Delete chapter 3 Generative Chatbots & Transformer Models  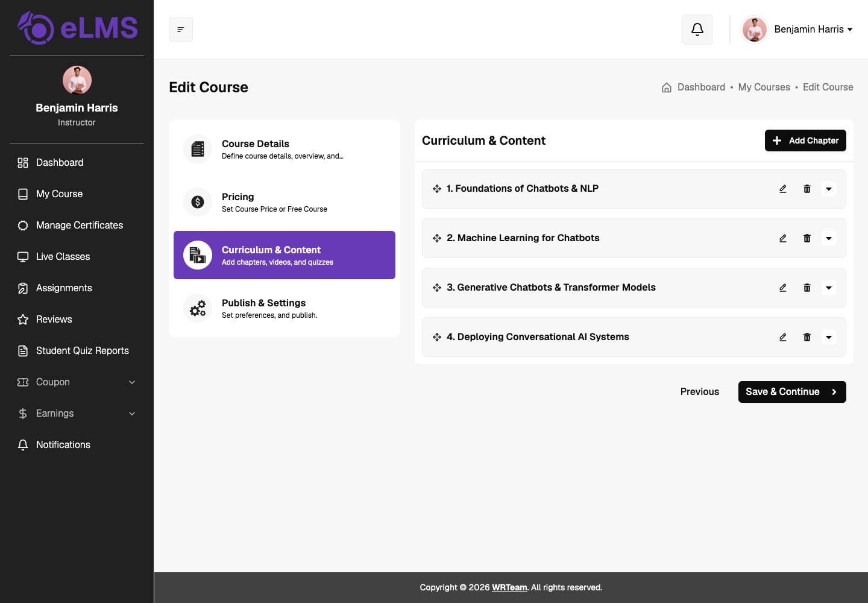click(x=807, y=288)
